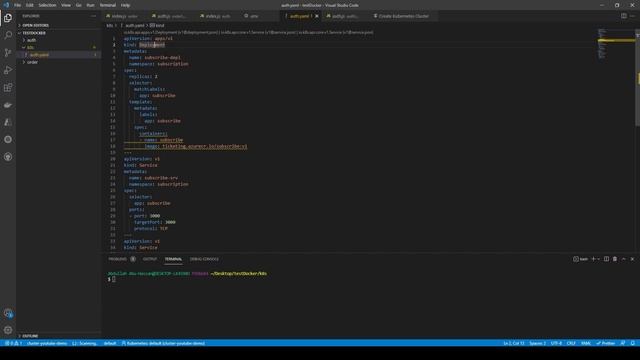Viewport: 640px width, 360px height.
Task: Switch to the Debug Console tab
Action: pos(204,259)
